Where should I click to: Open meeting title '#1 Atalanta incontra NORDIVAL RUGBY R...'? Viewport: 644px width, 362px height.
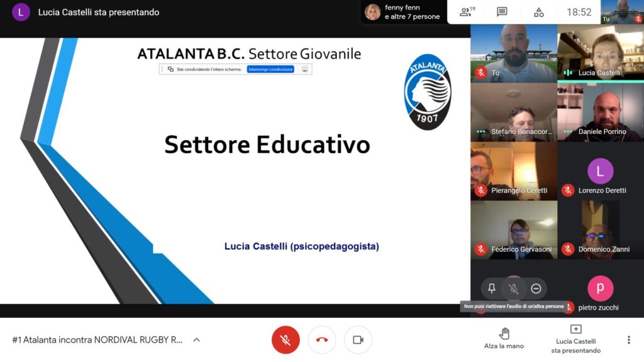97,340
